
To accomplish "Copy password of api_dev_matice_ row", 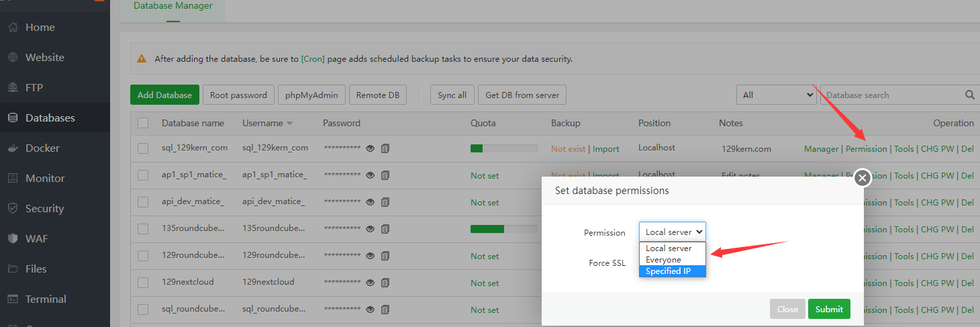I will pyautogui.click(x=385, y=202).
